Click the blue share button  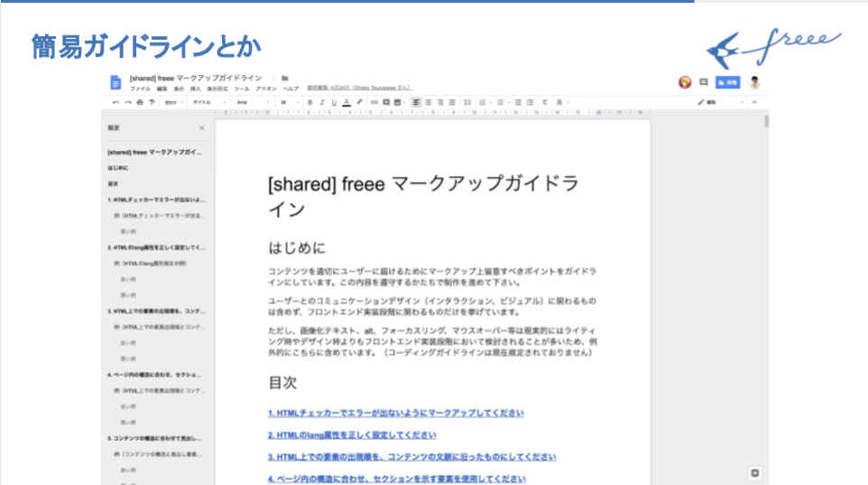point(727,82)
